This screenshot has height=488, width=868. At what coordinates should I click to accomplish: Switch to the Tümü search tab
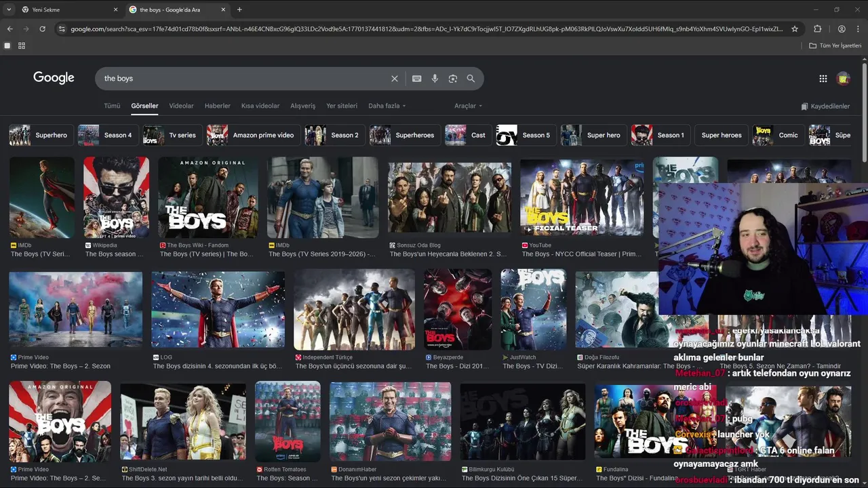coord(112,106)
